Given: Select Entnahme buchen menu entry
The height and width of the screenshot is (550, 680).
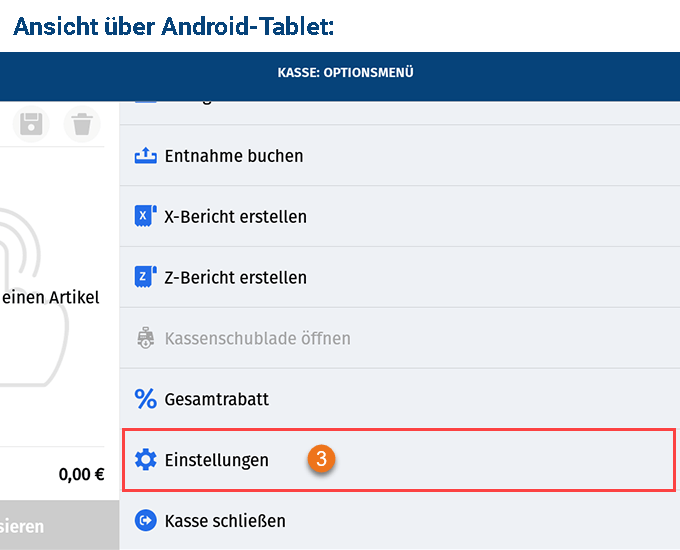Looking at the screenshot, I should [399, 156].
